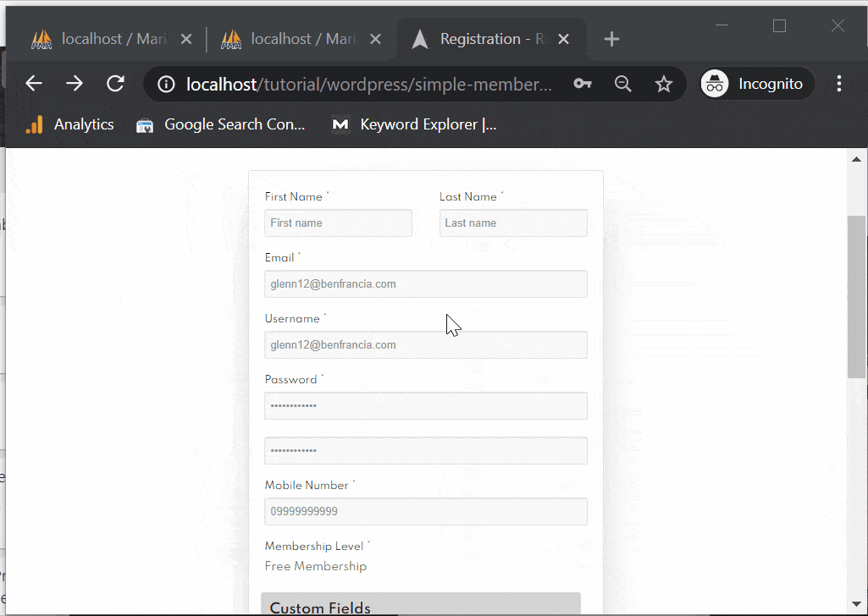The width and height of the screenshot is (868, 616).
Task: Close the Registration tab
Action: pyautogui.click(x=564, y=39)
